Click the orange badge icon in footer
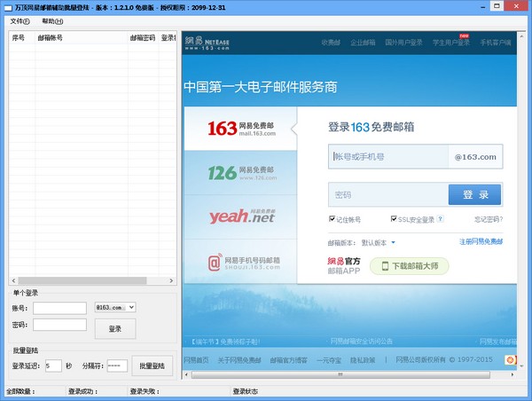 [511, 360]
